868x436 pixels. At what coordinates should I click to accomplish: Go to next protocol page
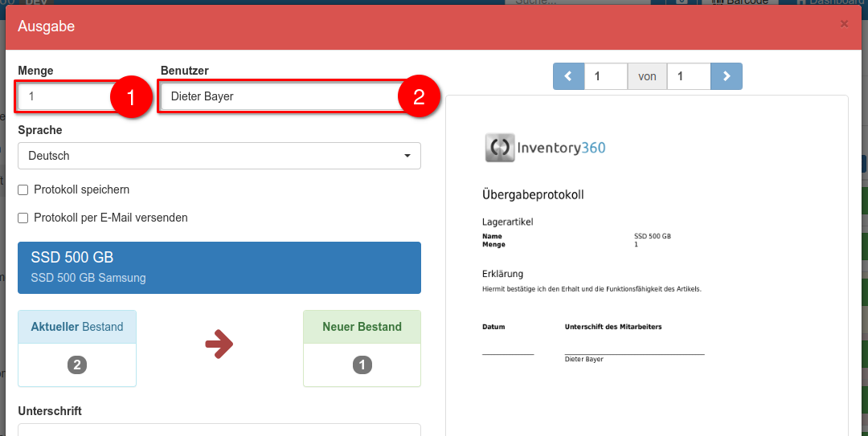727,76
